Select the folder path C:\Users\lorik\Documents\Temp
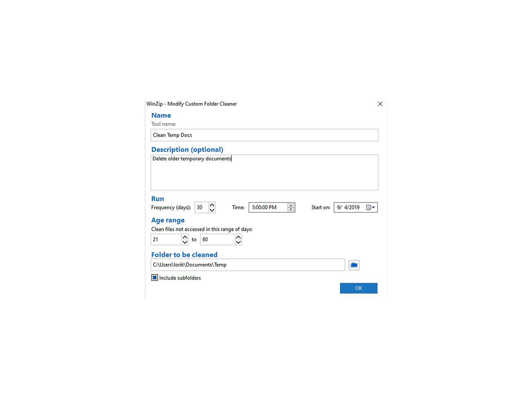The image size is (532, 399). pos(247,264)
